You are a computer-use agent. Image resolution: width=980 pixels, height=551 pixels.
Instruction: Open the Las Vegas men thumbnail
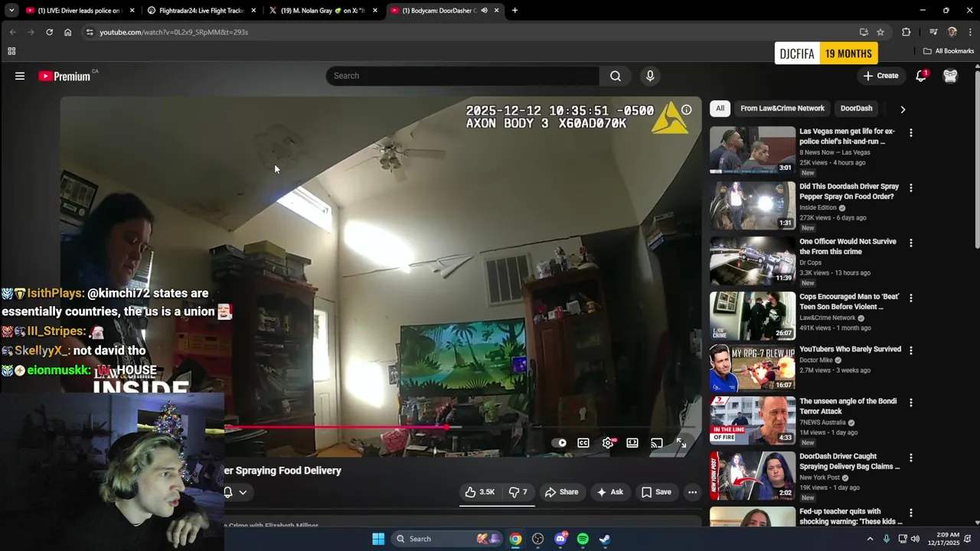pos(753,150)
